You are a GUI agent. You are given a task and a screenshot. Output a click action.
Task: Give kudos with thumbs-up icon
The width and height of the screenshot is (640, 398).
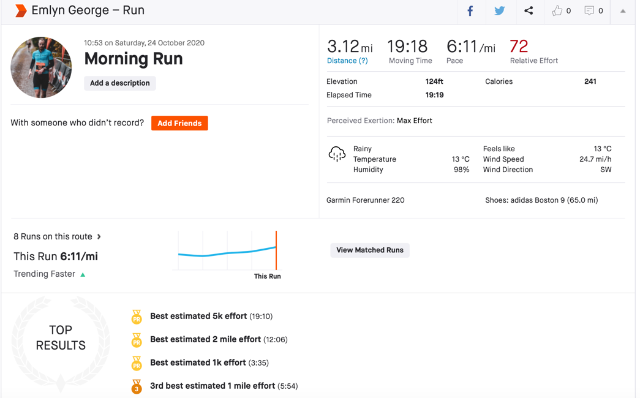[557, 11]
